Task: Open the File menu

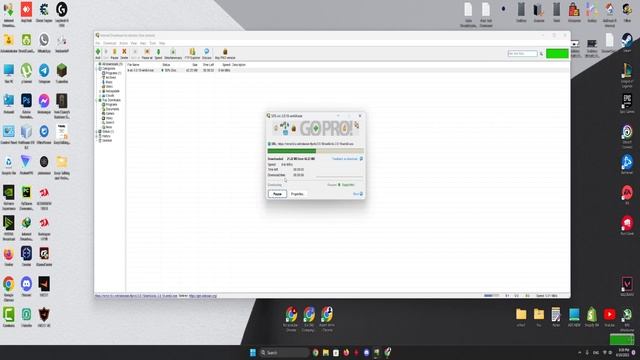Action: pyautogui.click(x=98, y=43)
